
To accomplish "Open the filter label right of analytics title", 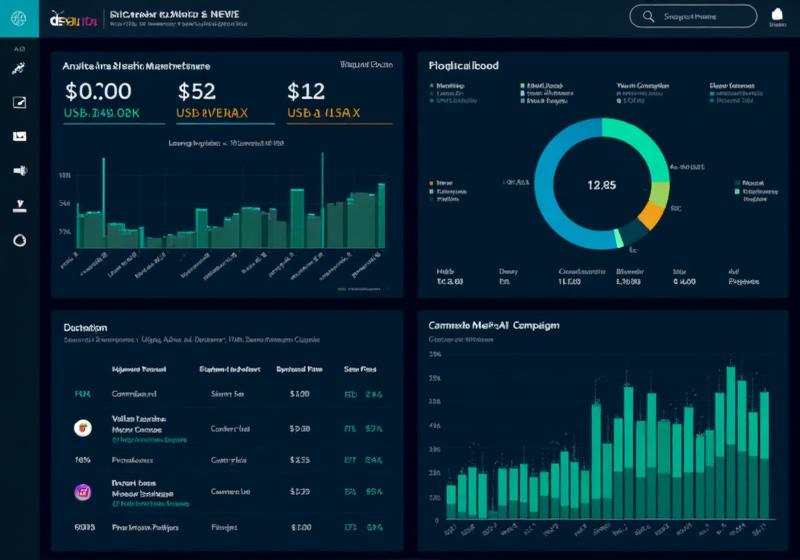I will (365, 65).
